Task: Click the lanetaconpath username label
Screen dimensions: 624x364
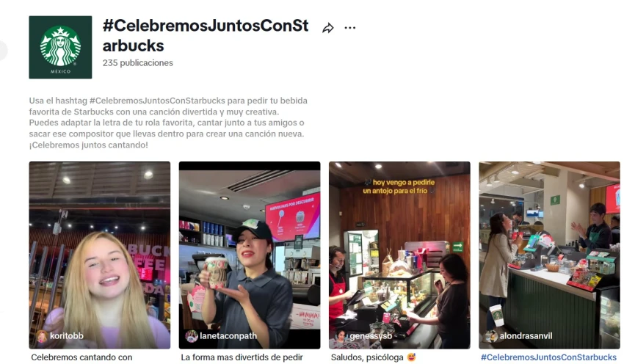Action: [228, 336]
